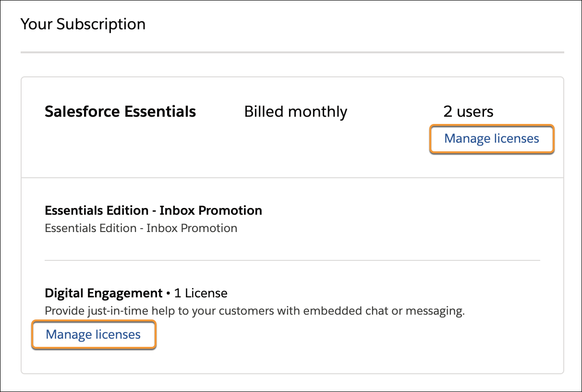This screenshot has width=582, height=392.
Task: Select the Salesforce Essentials title
Action: click(x=120, y=112)
